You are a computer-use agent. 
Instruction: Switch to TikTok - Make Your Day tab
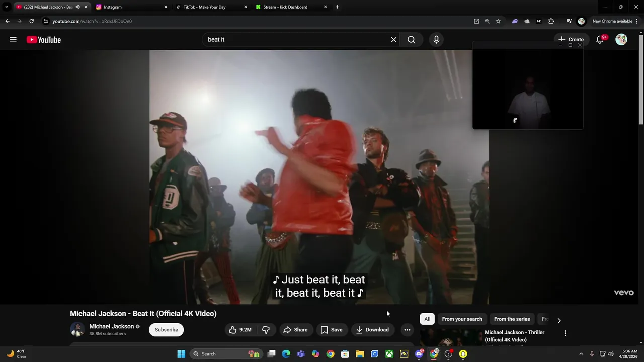point(211,7)
